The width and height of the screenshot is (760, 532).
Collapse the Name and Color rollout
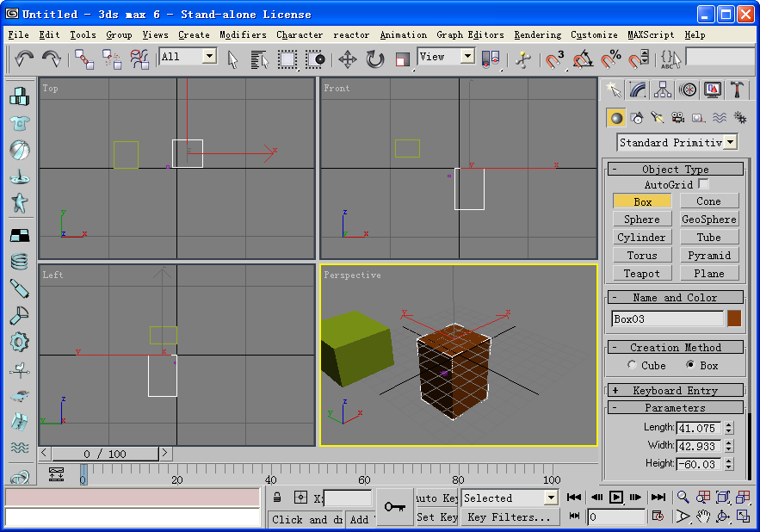coord(675,297)
